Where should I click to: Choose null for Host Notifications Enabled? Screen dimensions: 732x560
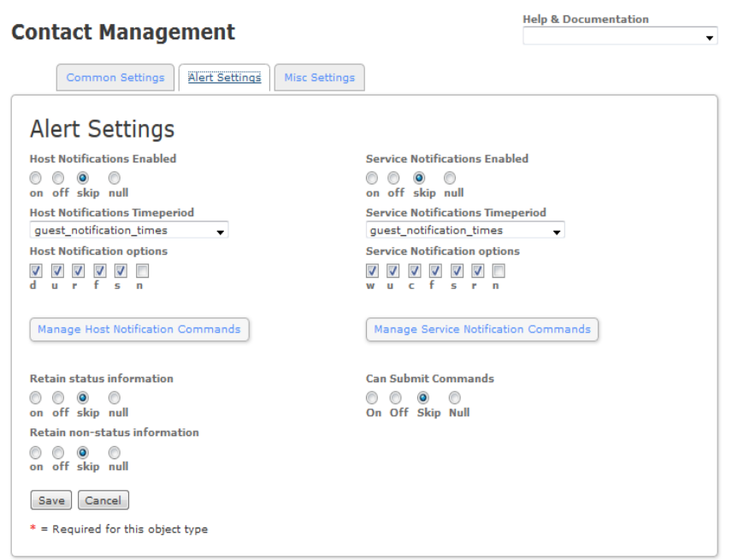coord(115,179)
